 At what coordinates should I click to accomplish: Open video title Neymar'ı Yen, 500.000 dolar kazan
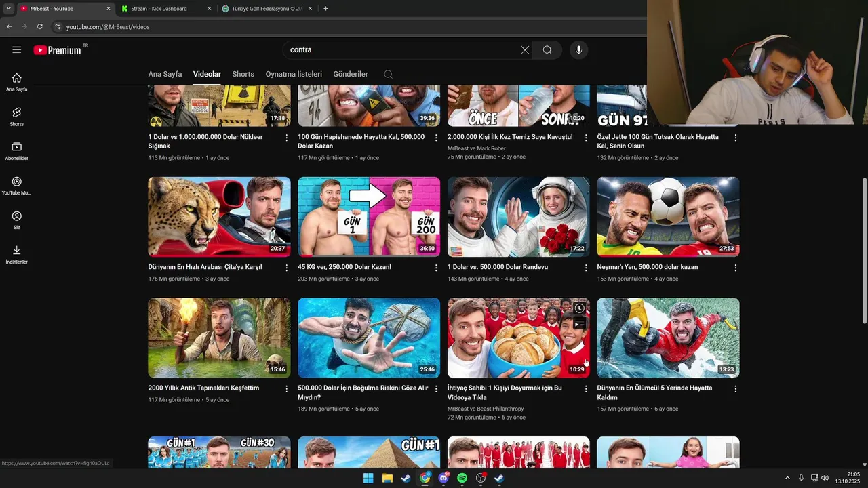tap(647, 267)
